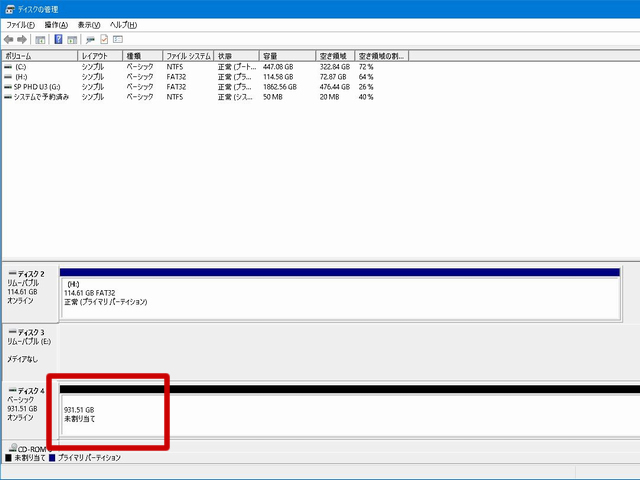
Task: Click the back arrow in the toolbar
Action: pyautogui.click(x=9, y=39)
